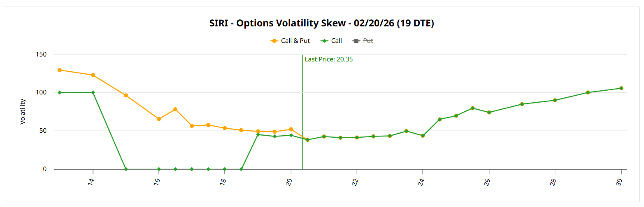Click the green zero-volatility point at strike 15
This screenshot has width=644, height=207.
126,169
